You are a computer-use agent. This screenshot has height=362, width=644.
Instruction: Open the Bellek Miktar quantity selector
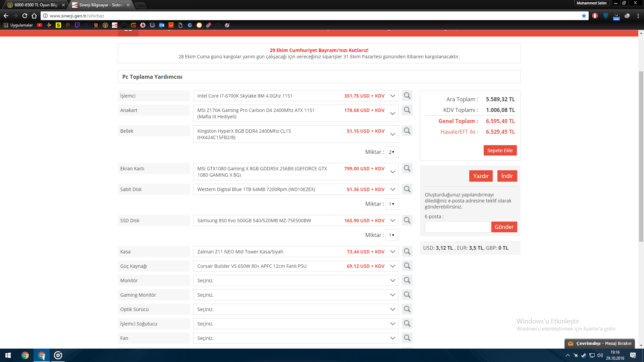[x=392, y=152]
